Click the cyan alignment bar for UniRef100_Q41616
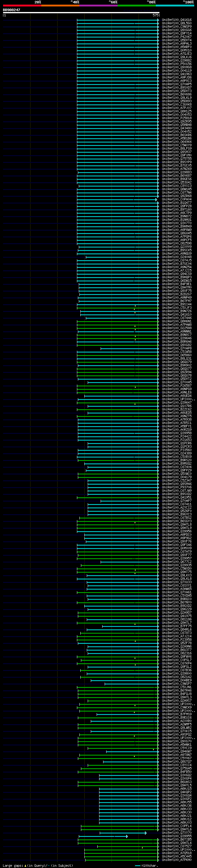 tap(118, 20)
